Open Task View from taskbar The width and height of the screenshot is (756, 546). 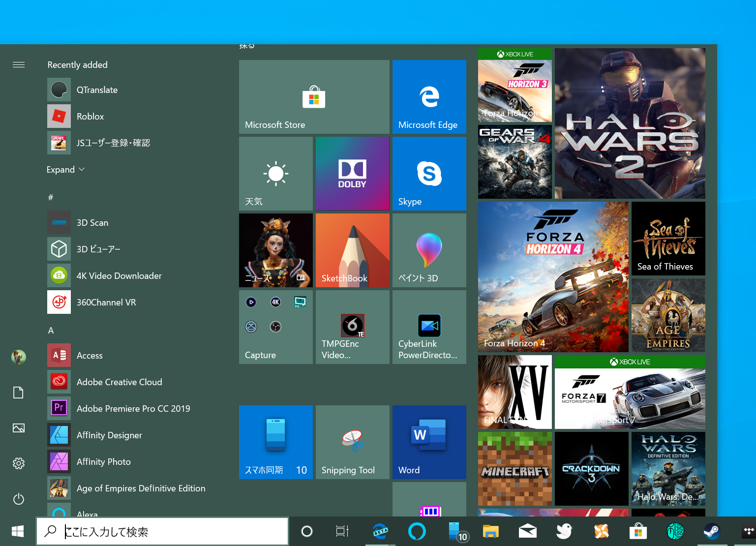click(342, 531)
